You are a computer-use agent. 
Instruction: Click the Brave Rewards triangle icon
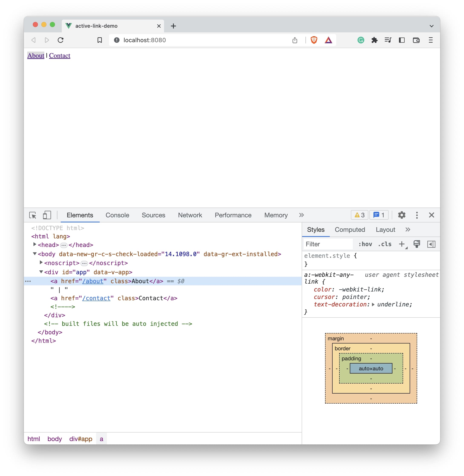click(329, 40)
